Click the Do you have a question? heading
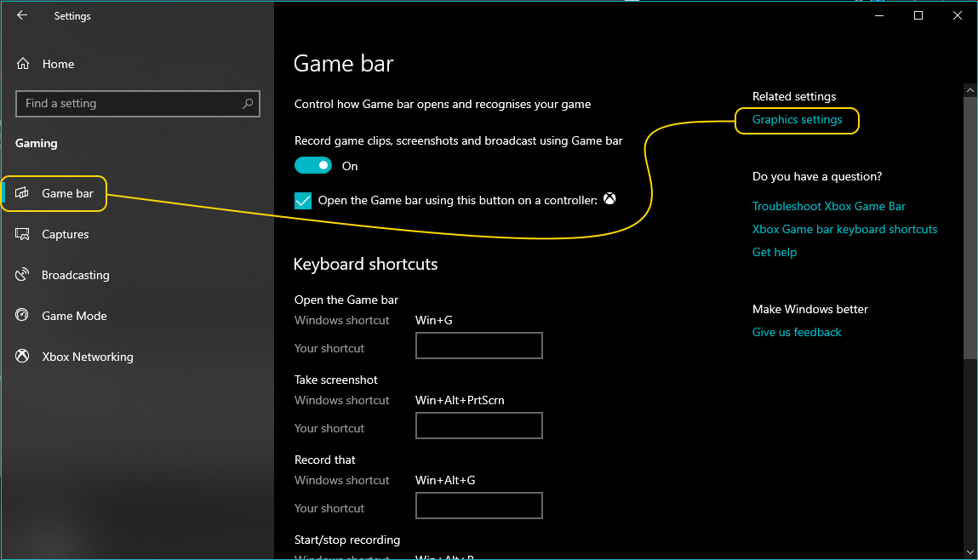 point(817,176)
